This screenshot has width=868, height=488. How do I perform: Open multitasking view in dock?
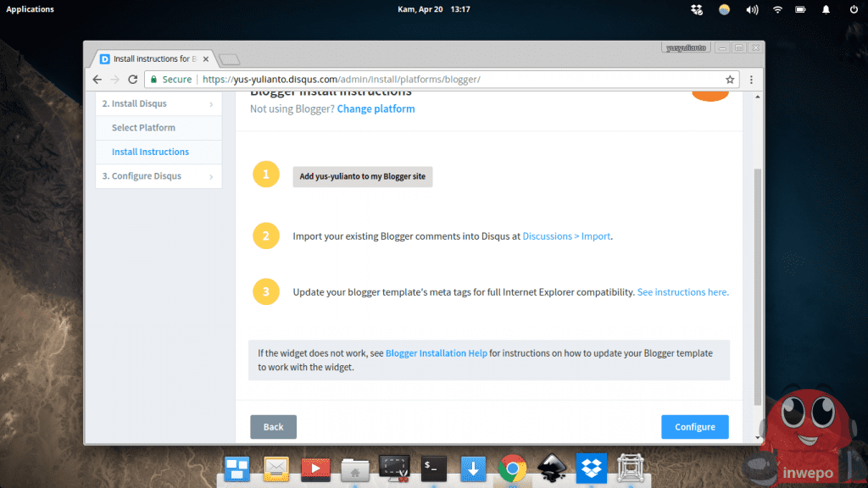(x=237, y=469)
